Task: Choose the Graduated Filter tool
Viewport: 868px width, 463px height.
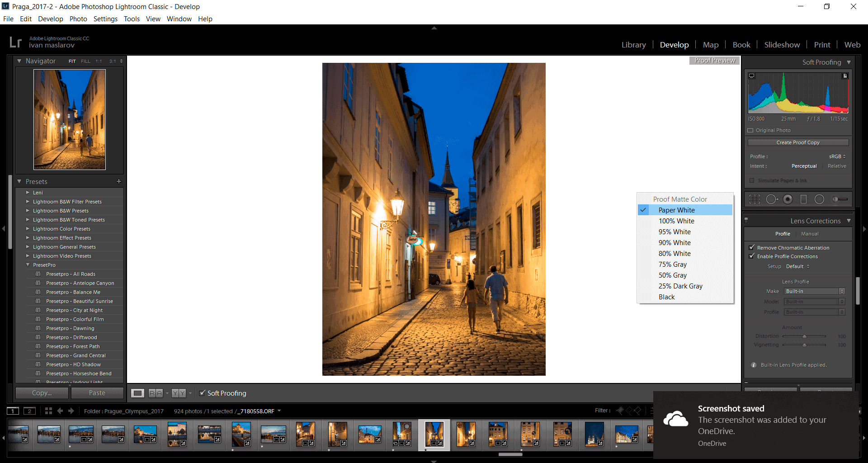Action: click(x=803, y=199)
